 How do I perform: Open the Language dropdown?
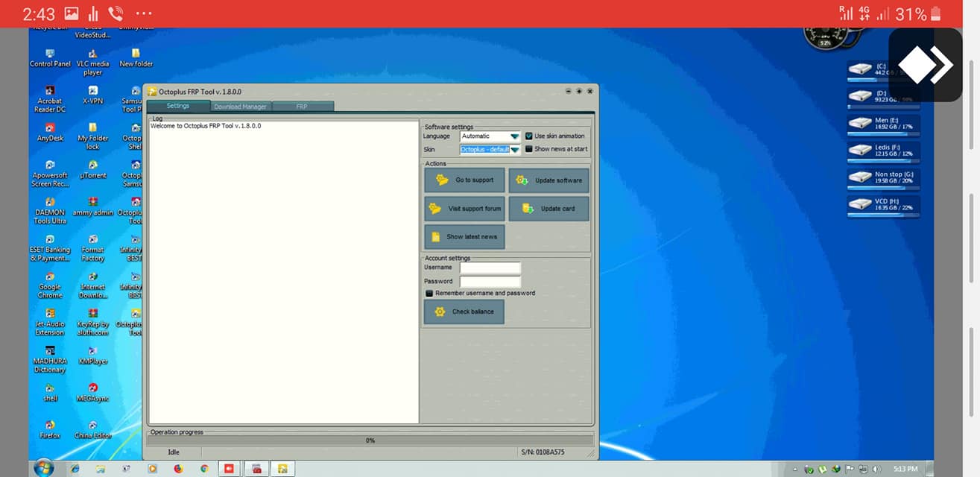click(x=490, y=136)
